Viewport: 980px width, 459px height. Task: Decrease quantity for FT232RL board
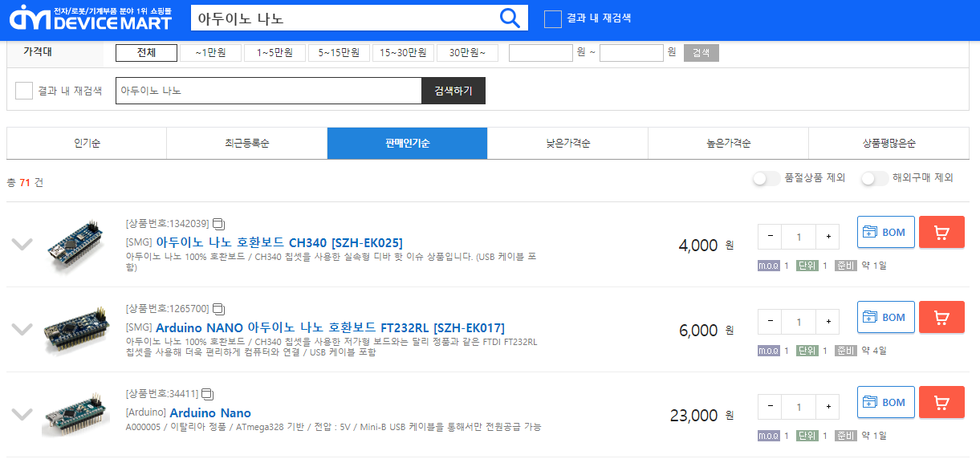pyautogui.click(x=770, y=322)
